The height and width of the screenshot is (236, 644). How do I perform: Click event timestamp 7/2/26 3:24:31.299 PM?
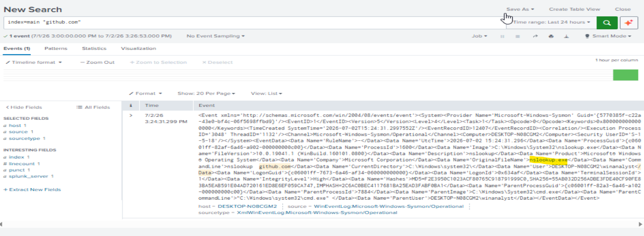(166, 118)
